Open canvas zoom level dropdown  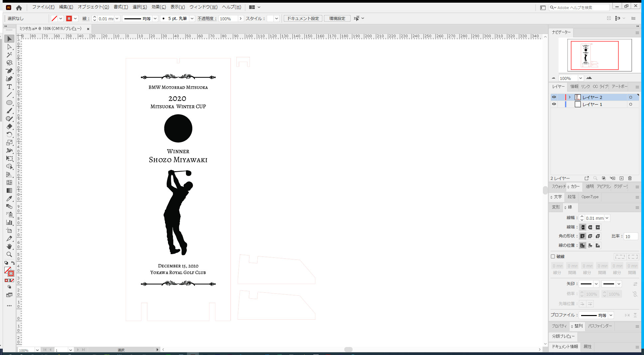pos(37,350)
